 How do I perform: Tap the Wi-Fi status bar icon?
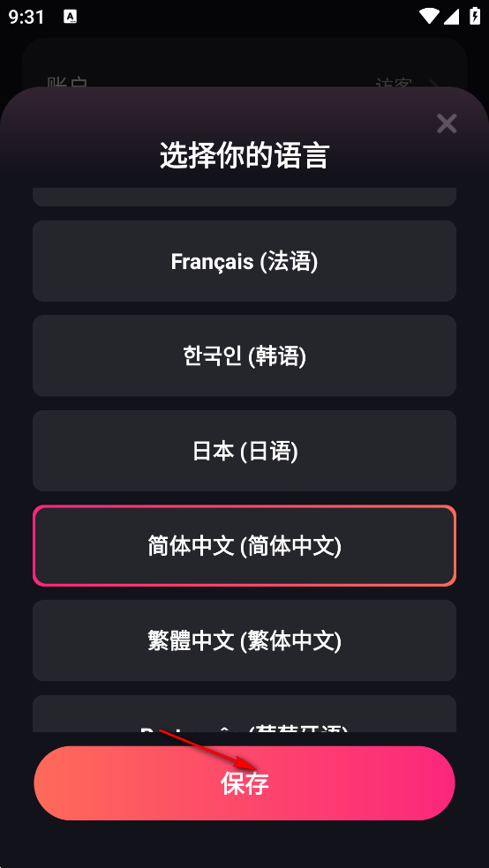[429, 17]
